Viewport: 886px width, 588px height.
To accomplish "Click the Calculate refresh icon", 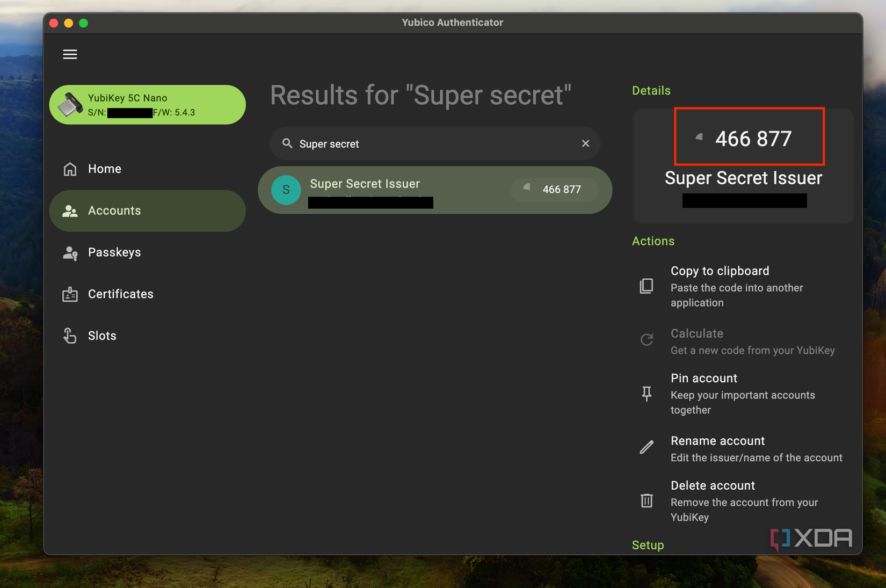I will point(647,339).
